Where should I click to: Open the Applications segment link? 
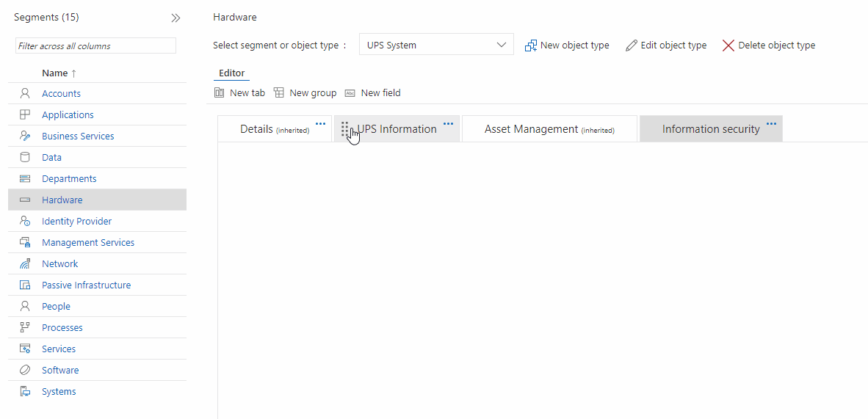click(68, 114)
